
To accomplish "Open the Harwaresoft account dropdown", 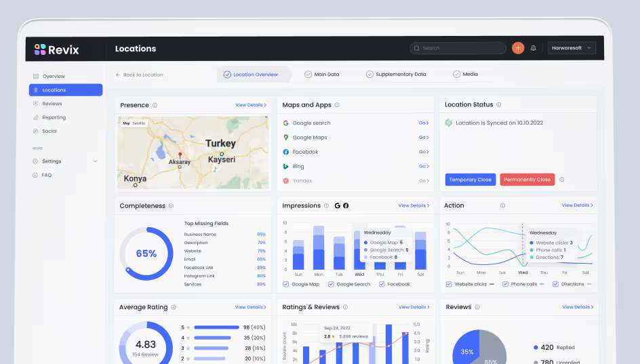I will pos(572,48).
